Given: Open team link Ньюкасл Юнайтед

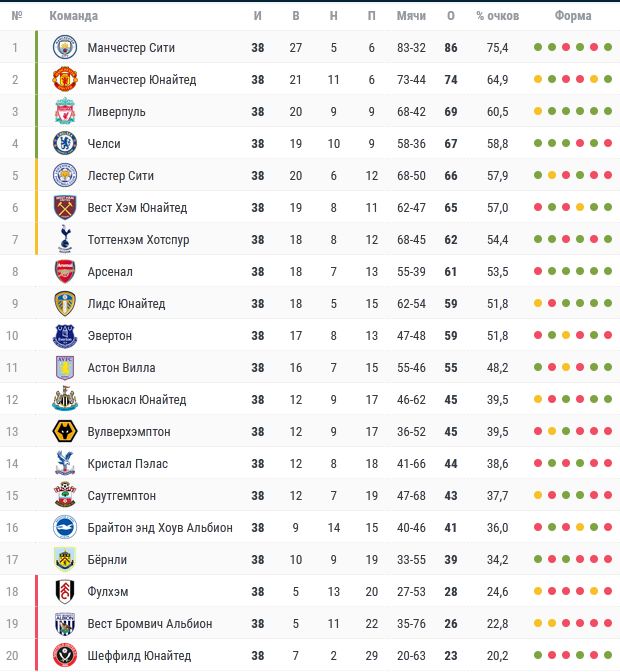Looking at the screenshot, I should tap(137, 400).
